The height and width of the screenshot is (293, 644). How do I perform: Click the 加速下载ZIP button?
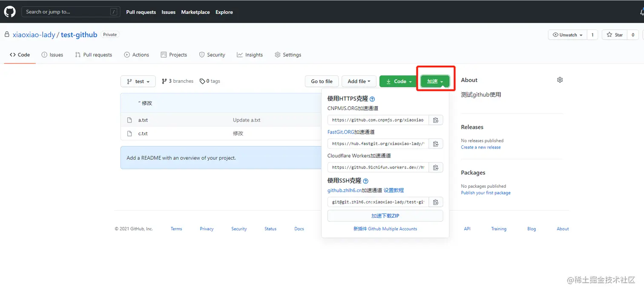[385, 216]
